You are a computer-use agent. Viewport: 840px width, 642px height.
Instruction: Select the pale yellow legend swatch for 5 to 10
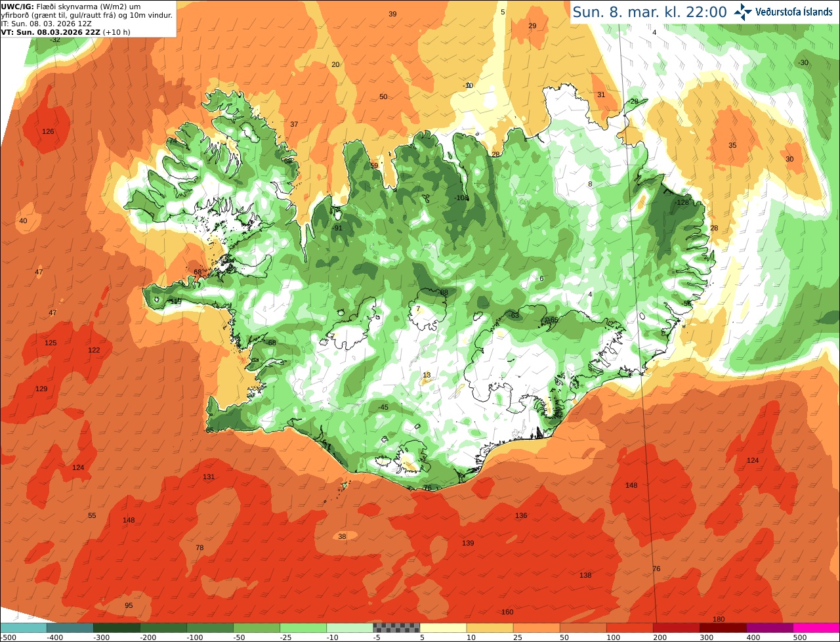443,628
